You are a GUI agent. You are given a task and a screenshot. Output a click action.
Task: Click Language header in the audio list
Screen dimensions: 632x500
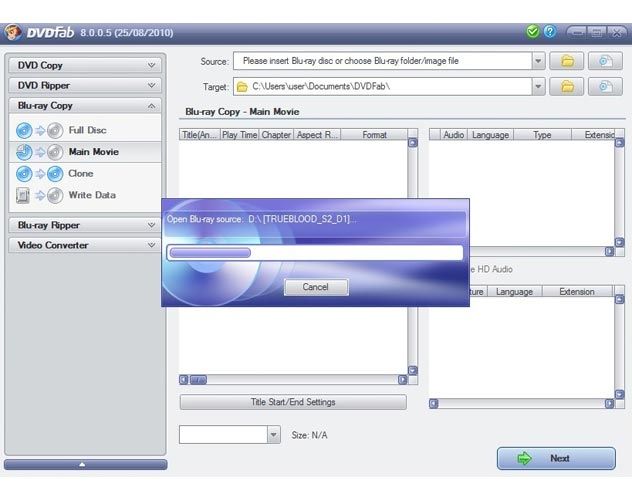pos(491,135)
